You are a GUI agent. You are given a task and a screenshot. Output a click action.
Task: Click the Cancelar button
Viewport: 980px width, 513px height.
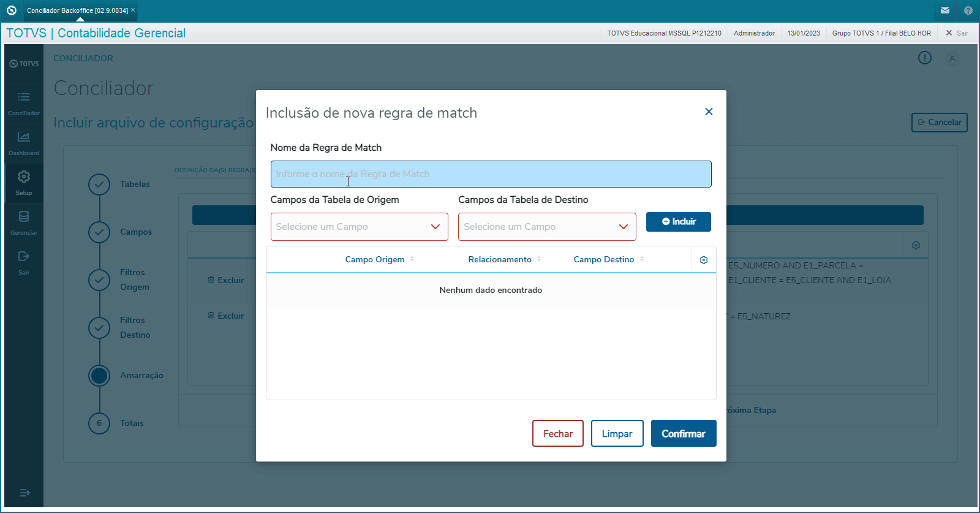(x=940, y=123)
